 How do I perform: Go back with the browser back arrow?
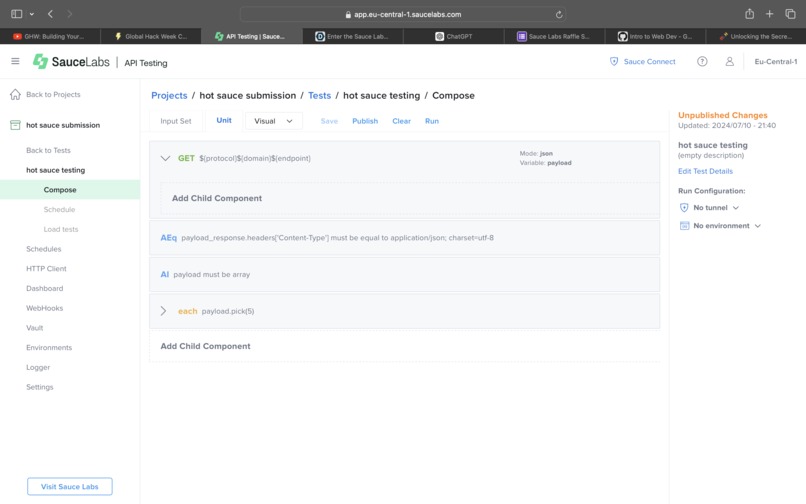50,14
